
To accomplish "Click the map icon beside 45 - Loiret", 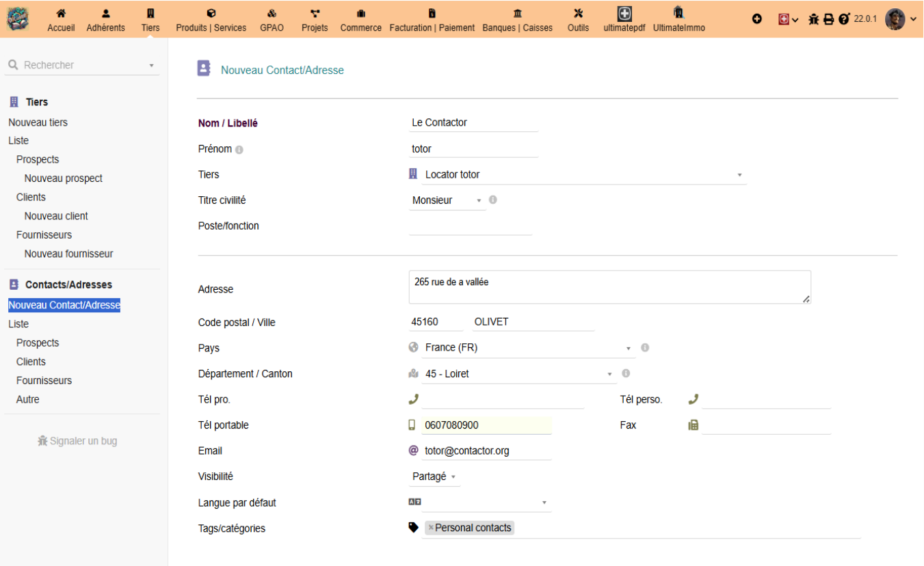I will click(413, 373).
